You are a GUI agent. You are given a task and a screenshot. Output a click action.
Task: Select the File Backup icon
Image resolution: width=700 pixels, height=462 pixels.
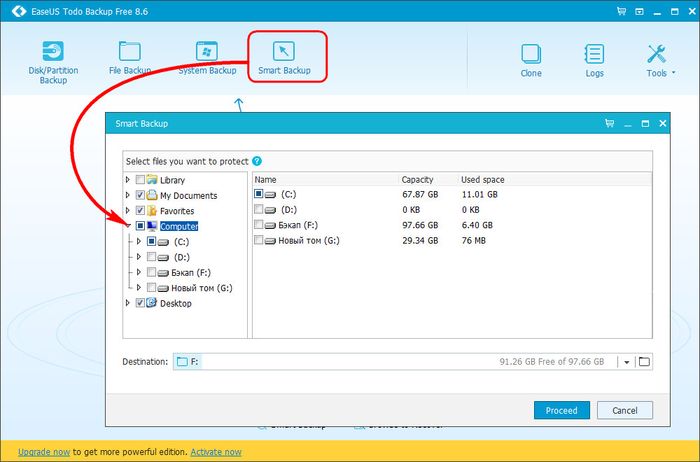(129, 55)
